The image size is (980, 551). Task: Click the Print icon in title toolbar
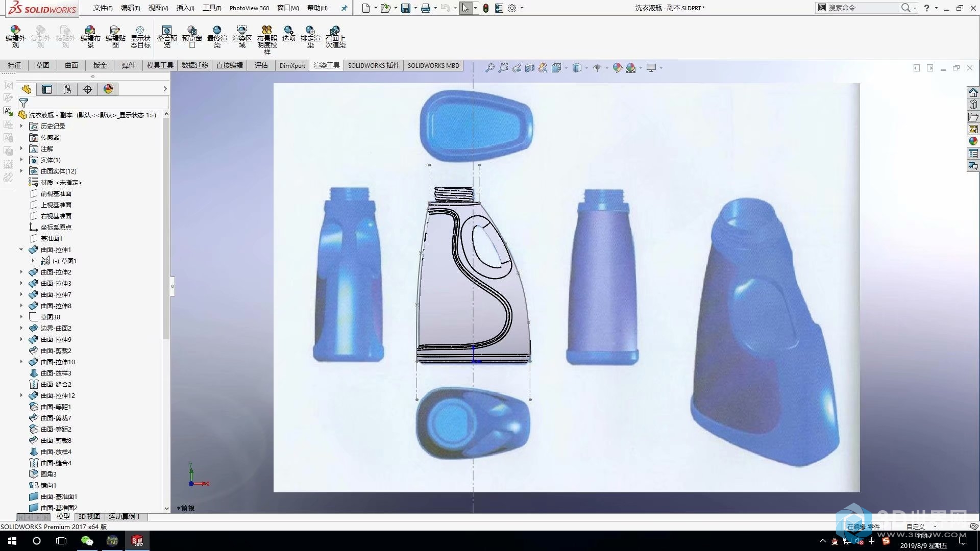tap(425, 8)
